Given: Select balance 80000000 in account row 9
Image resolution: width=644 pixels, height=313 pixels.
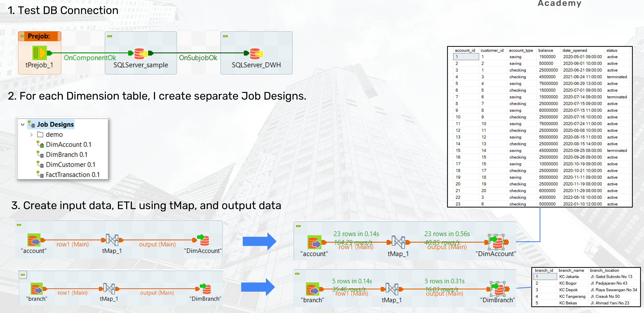Looking at the screenshot, I should (x=548, y=110).
